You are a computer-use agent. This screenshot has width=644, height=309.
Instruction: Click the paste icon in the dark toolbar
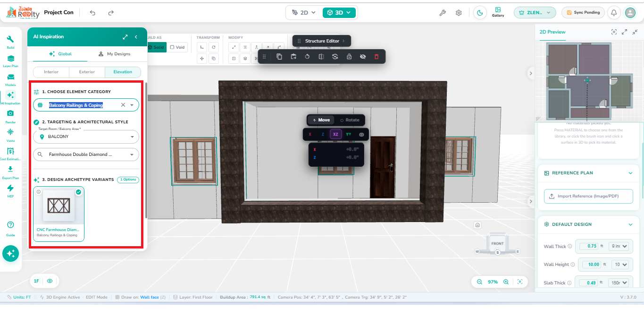(x=293, y=57)
